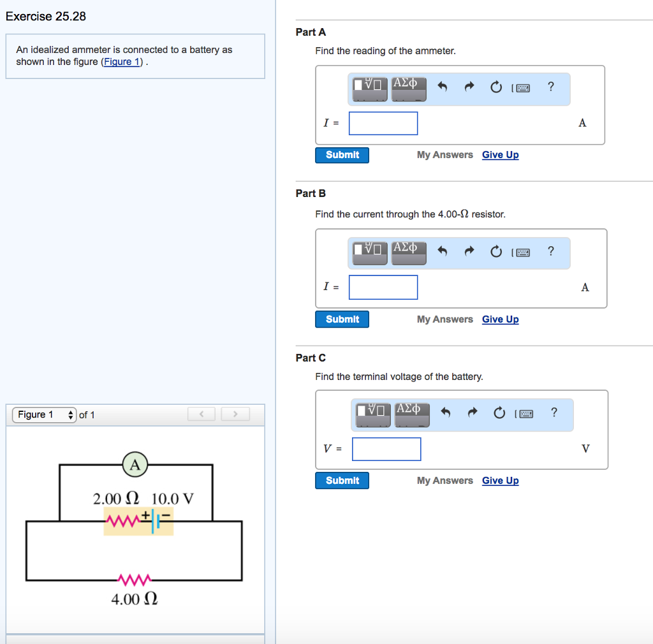Open the math templates palette in Part A
This screenshot has height=644, width=653.
[x=369, y=89]
